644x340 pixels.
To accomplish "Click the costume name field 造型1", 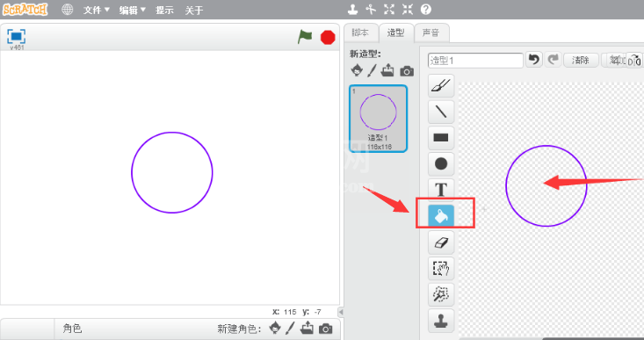I will pos(475,61).
